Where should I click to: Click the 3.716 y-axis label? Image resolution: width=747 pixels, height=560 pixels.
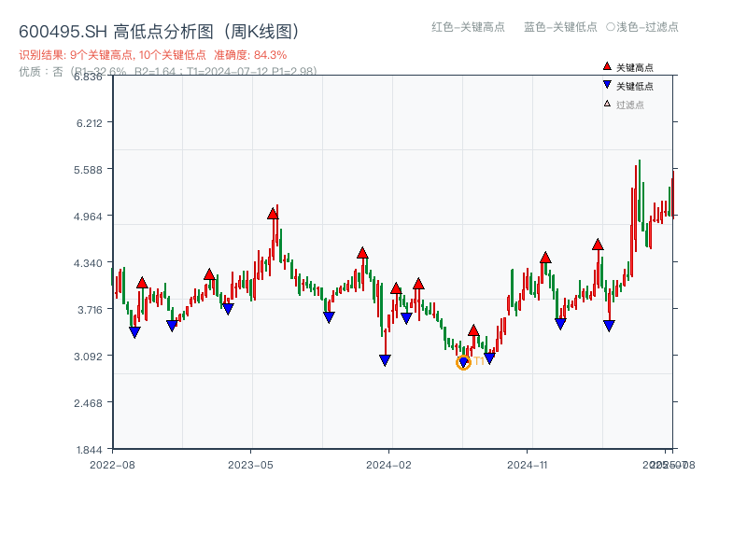click(90, 310)
